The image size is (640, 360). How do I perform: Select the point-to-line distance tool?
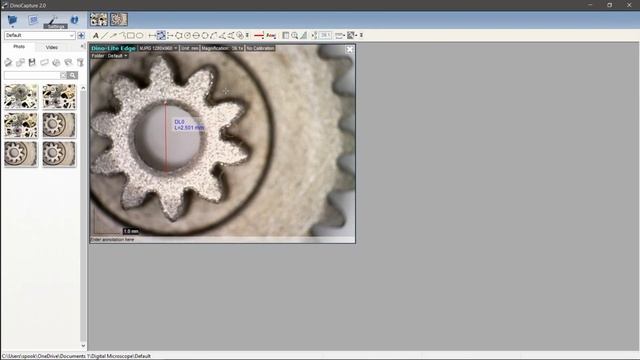pyautogui.click(x=170, y=36)
